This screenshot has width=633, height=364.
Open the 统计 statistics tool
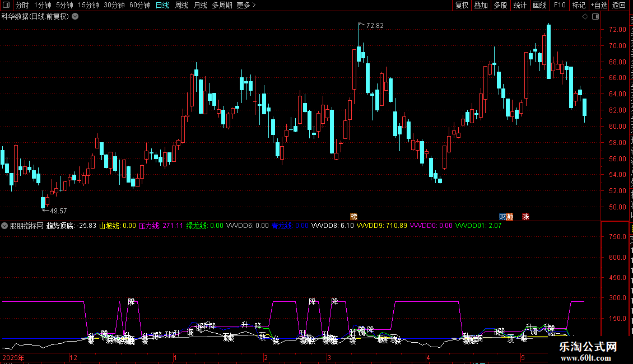click(520, 5)
